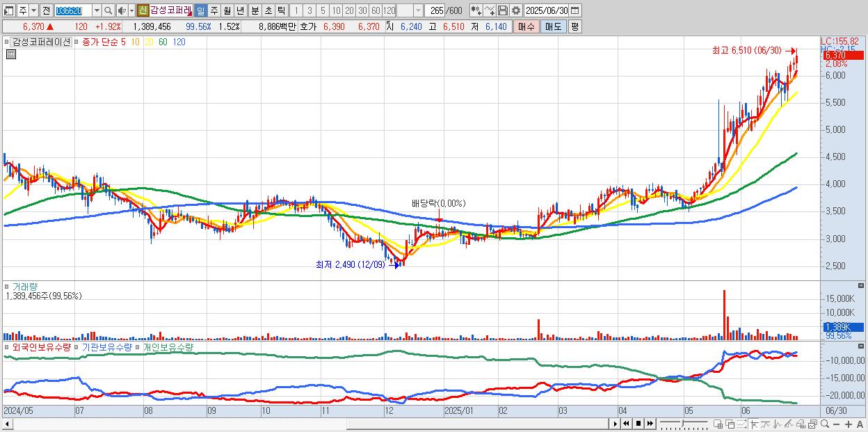Toggle the 일 daily period button
The height and width of the screenshot is (432, 868).
200,10
